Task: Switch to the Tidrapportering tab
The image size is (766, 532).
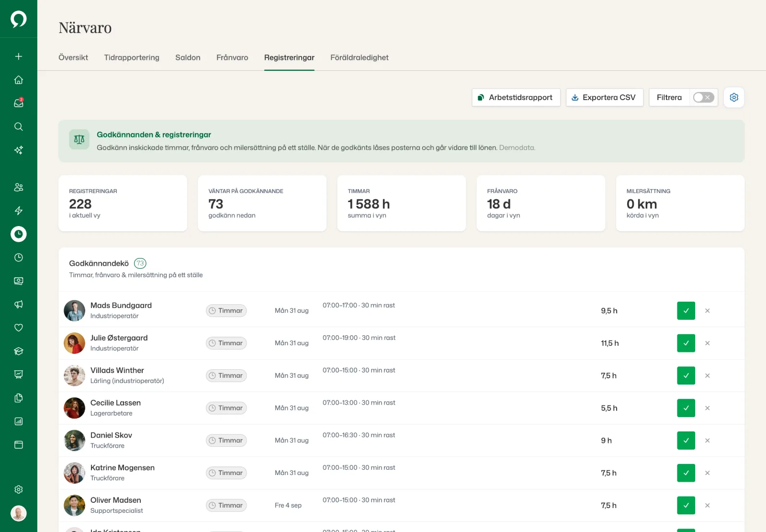Action: pos(132,57)
